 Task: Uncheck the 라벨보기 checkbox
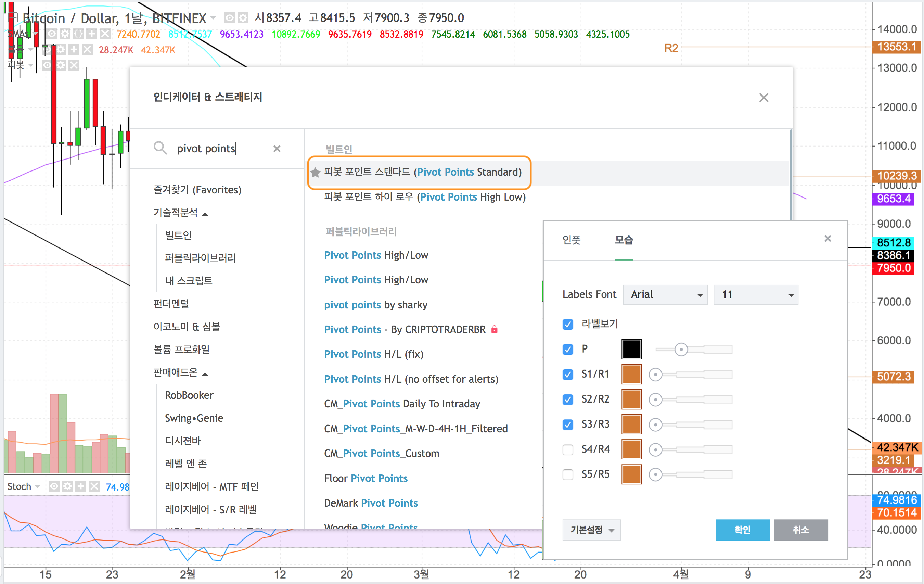pos(567,325)
